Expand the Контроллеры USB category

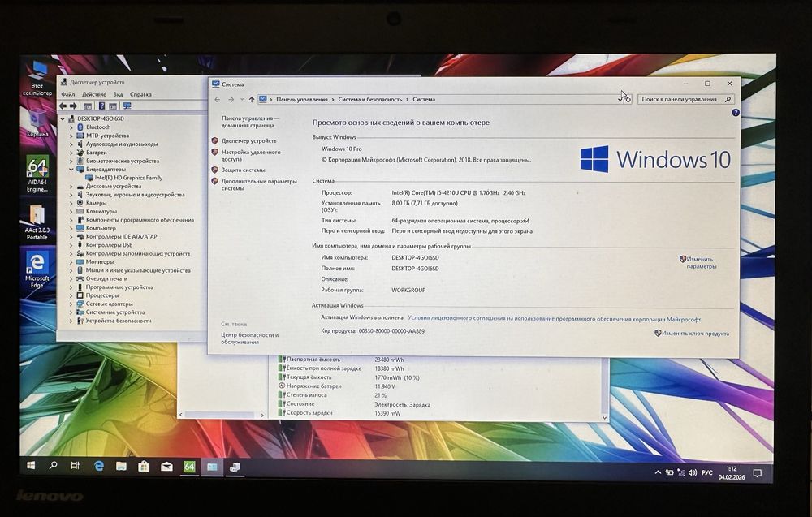71,245
